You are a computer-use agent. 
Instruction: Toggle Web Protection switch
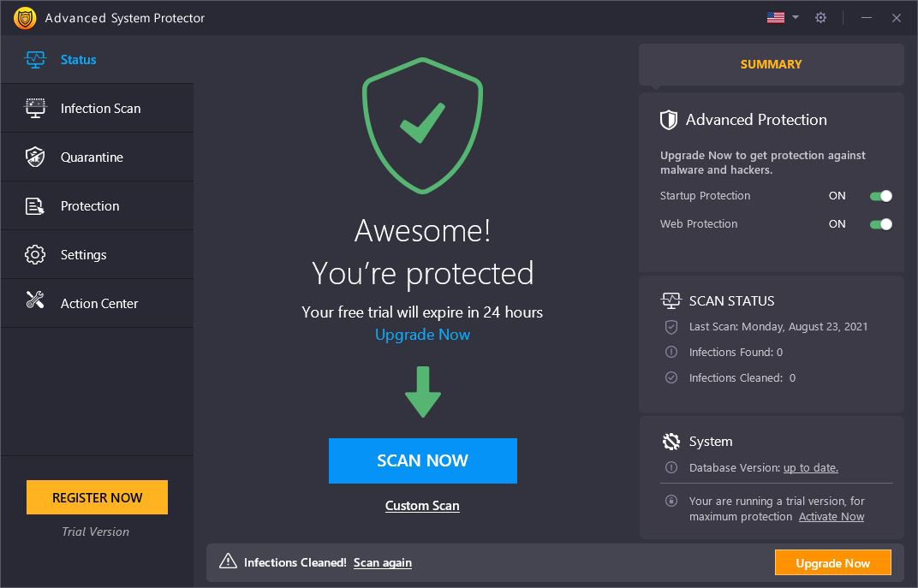(881, 224)
